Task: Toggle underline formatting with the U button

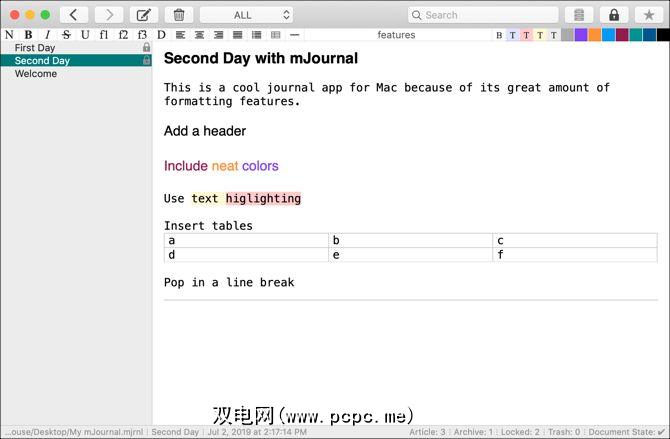Action: 85,35
